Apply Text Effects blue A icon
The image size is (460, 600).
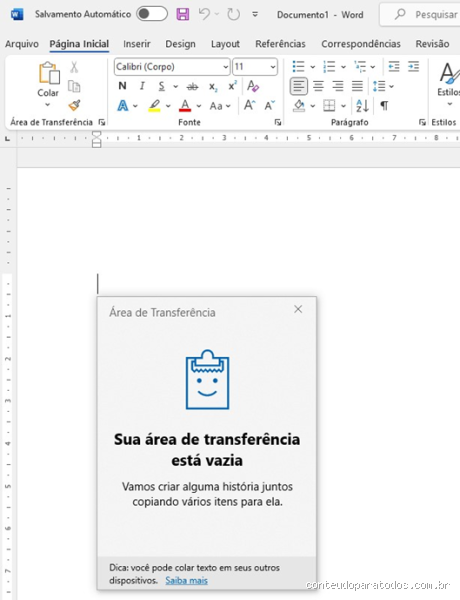point(123,105)
